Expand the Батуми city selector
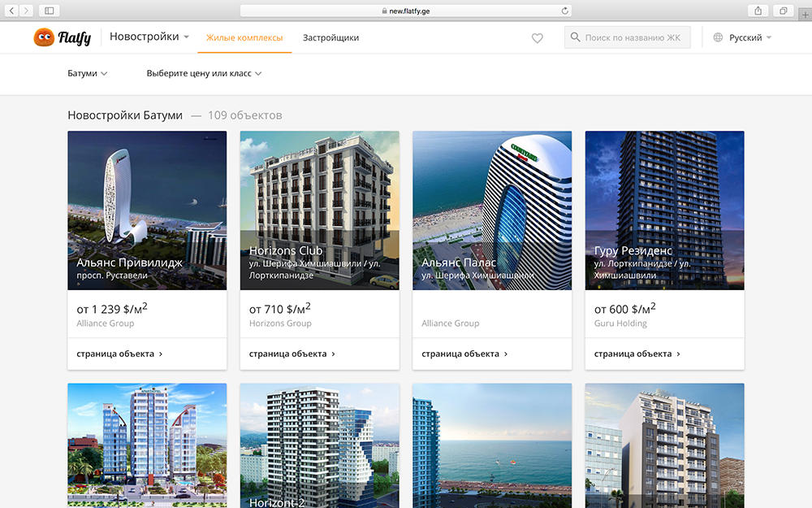 tap(87, 73)
